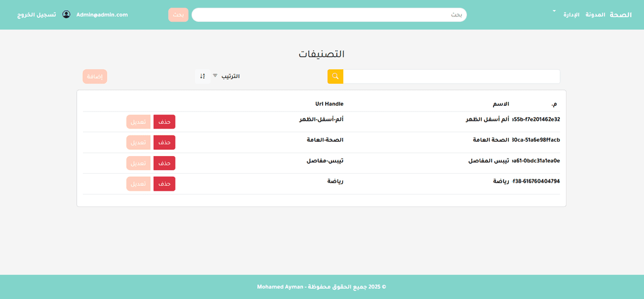
Task: Select handle cell الصحة-العامة
Action: point(325,140)
